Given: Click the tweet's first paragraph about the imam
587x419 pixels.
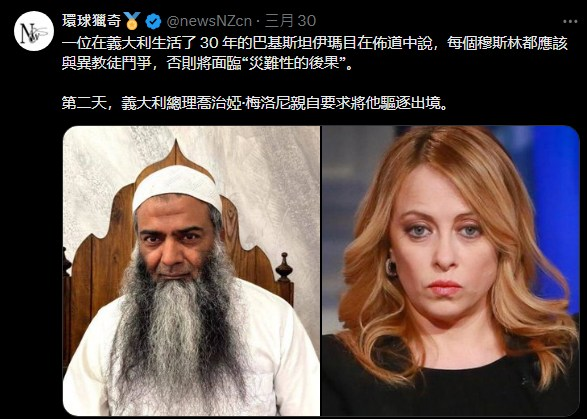Looking at the screenshot, I should coord(314,54).
